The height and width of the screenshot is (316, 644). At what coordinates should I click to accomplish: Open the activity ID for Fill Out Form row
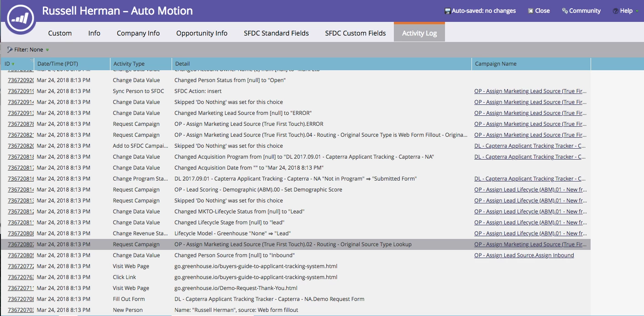pyautogui.click(x=21, y=299)
